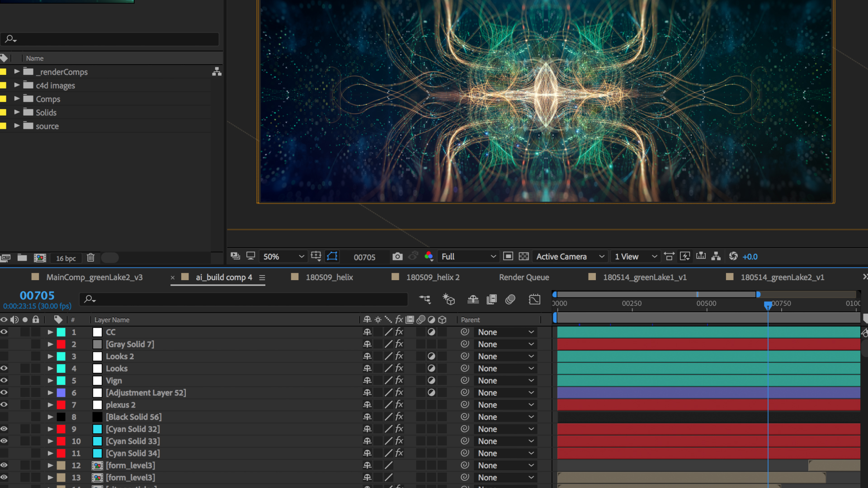The height and width of the screenshot is (488, 868).
Task: Open the Active Camera view dropdown
Action: coord(570,257)
